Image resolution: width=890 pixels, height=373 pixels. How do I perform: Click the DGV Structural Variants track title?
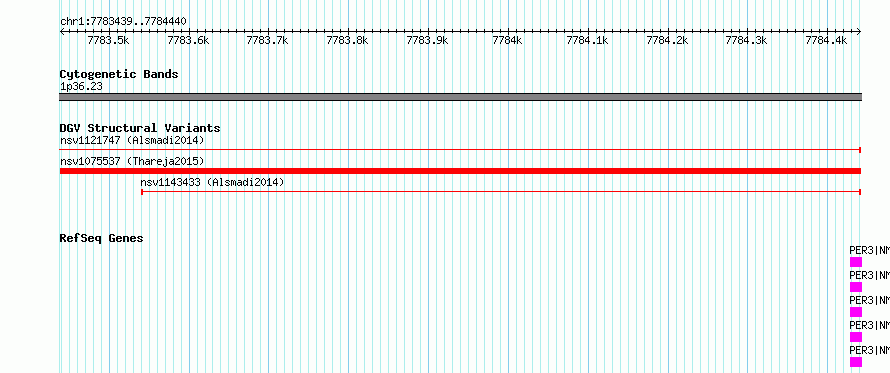[140, 128]
